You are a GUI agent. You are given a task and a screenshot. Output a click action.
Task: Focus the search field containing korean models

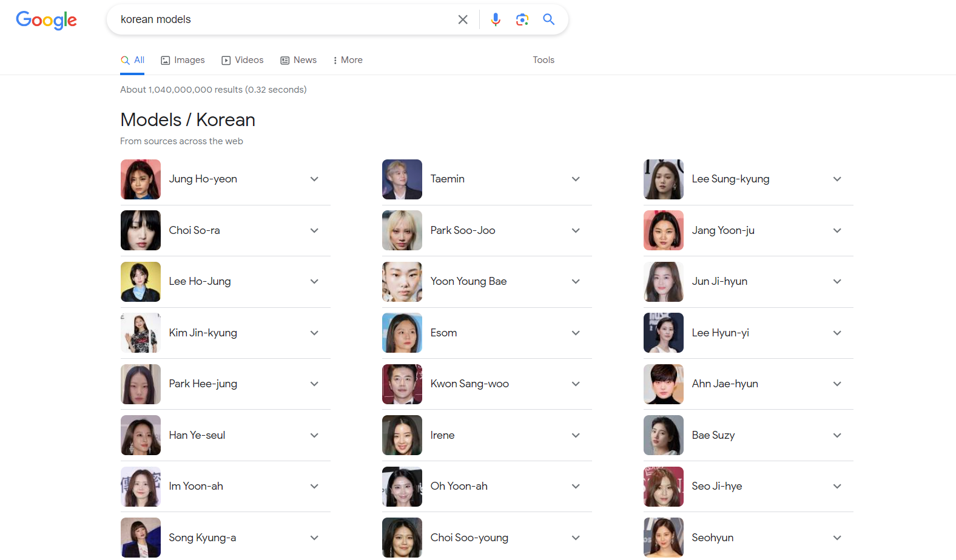pos(282,19)
